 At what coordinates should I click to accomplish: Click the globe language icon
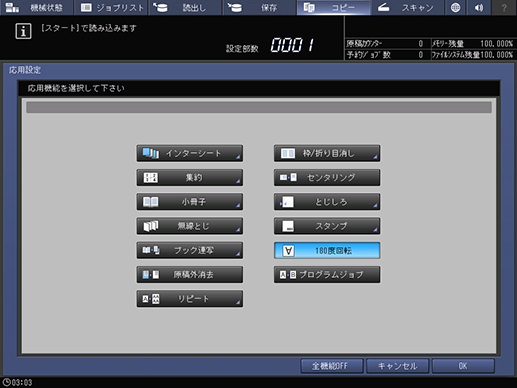(x=455, y=7)
